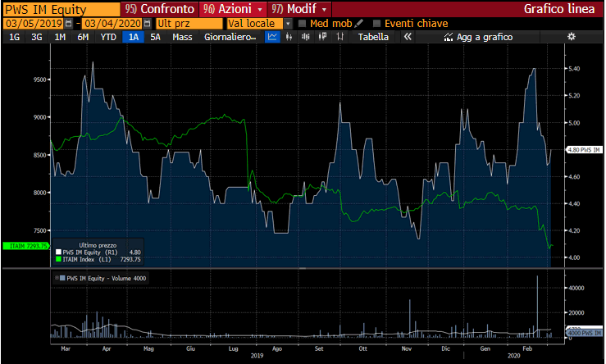Open end date calendar picker

coord(147,23)
